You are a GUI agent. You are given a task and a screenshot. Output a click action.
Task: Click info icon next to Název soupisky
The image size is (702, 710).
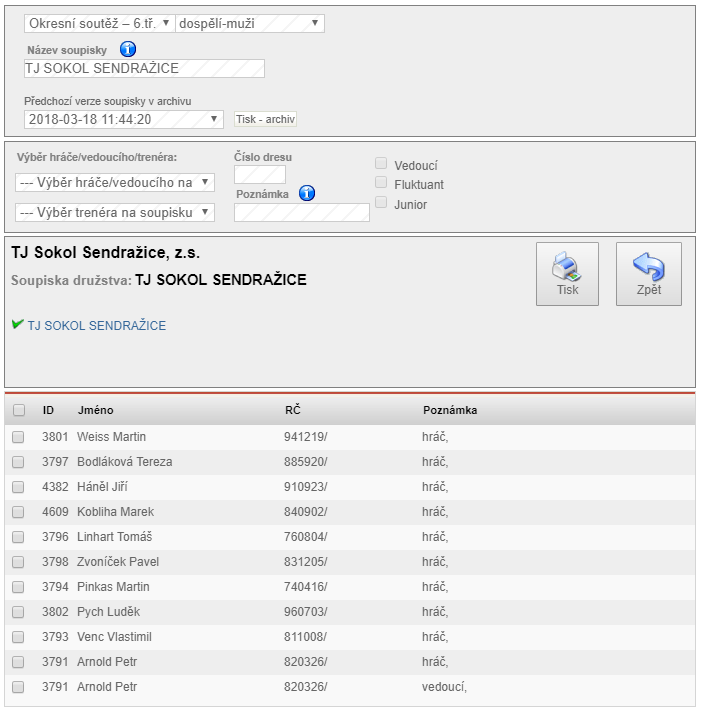coord(127,50)
